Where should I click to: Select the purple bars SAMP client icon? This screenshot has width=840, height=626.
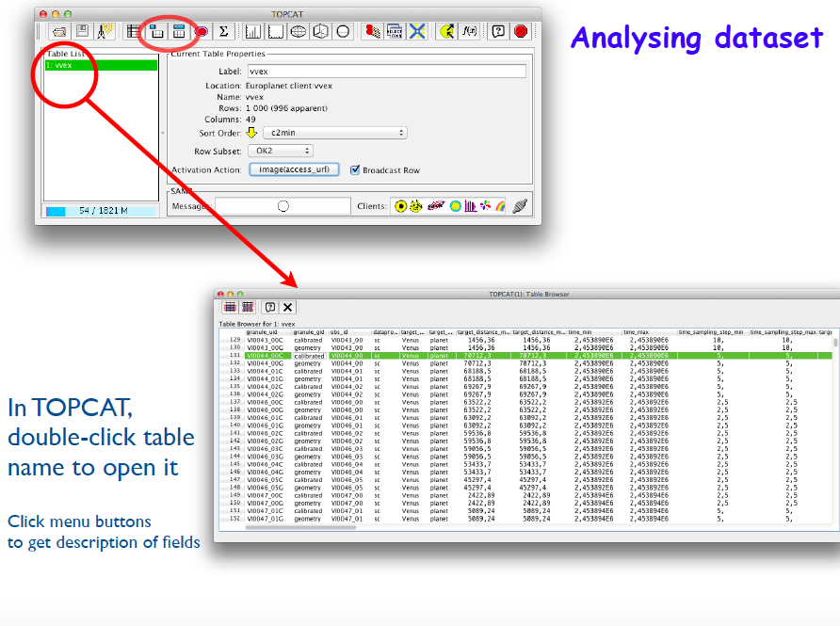click(x=470, y=206)
